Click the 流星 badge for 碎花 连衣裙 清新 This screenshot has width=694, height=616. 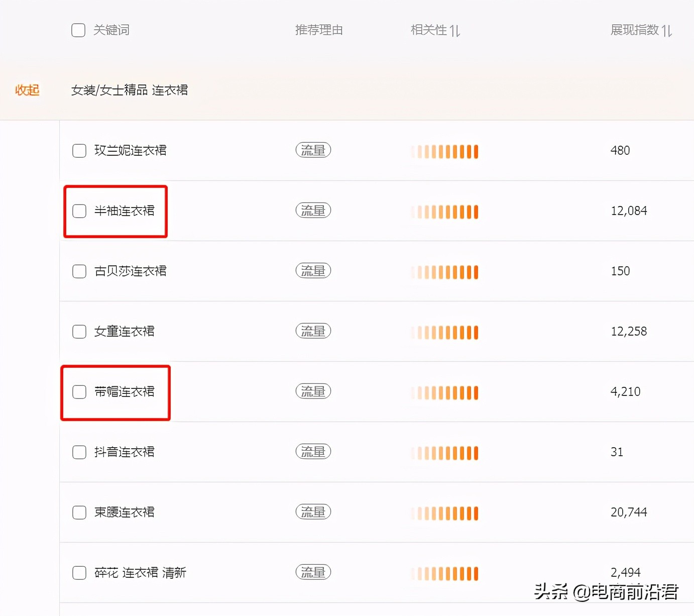coord(313,572)
